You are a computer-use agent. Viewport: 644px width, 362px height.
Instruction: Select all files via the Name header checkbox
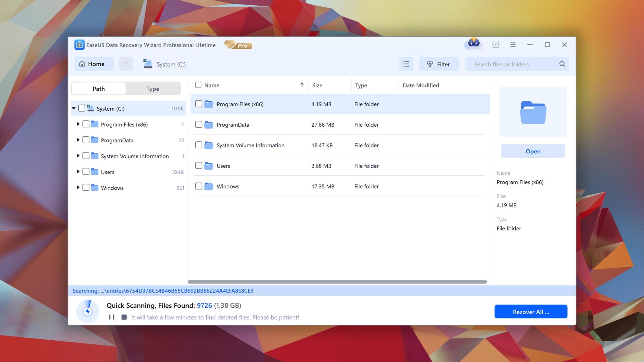(198, 85)
